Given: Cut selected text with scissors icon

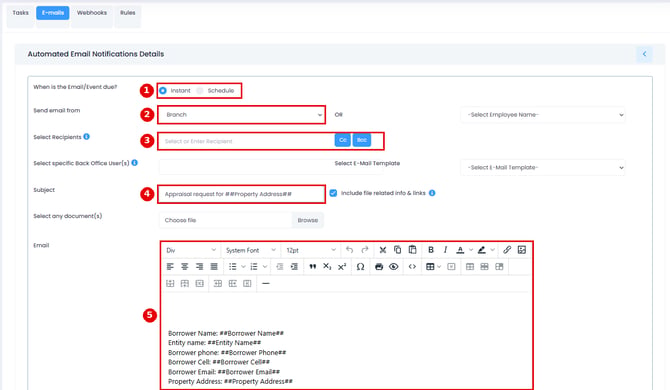Looking at the screenshot, I should coord(383,250).
